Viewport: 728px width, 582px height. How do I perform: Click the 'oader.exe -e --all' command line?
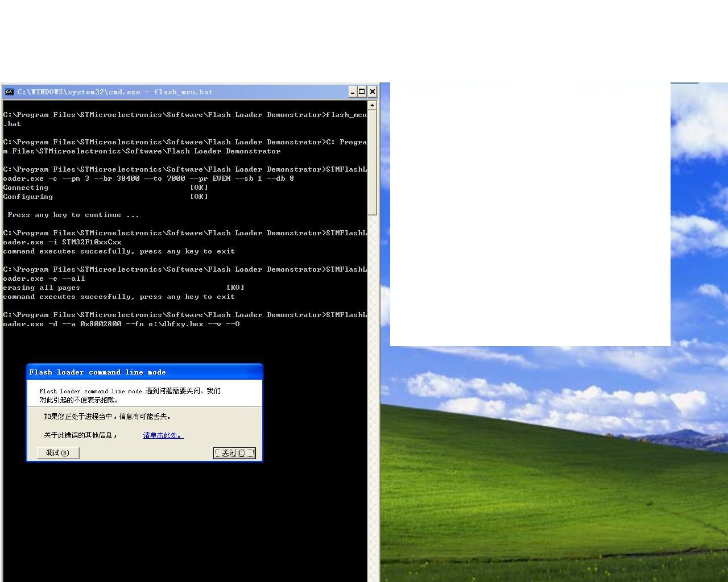click(44, 278)
